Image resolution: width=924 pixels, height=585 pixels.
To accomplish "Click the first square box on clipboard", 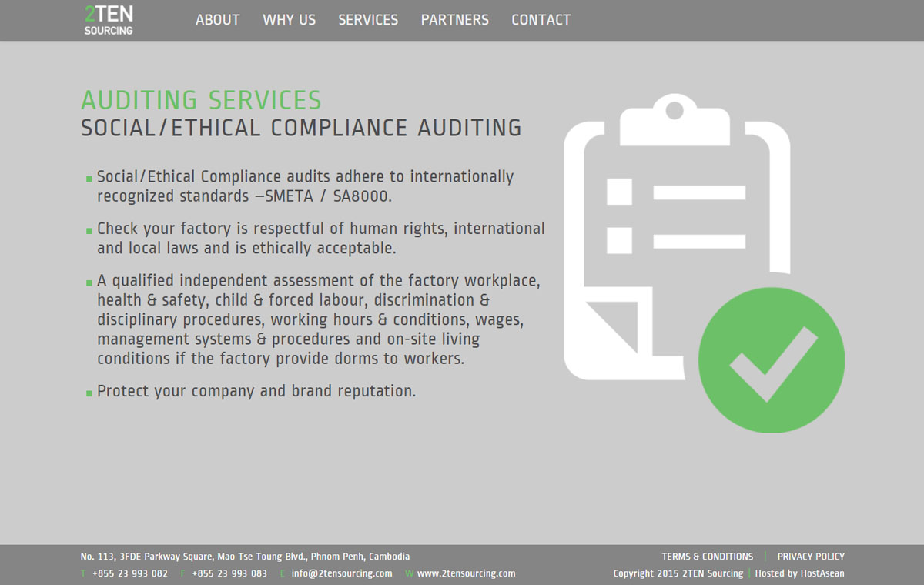I will pyautogui.click(x=619, y=192).
